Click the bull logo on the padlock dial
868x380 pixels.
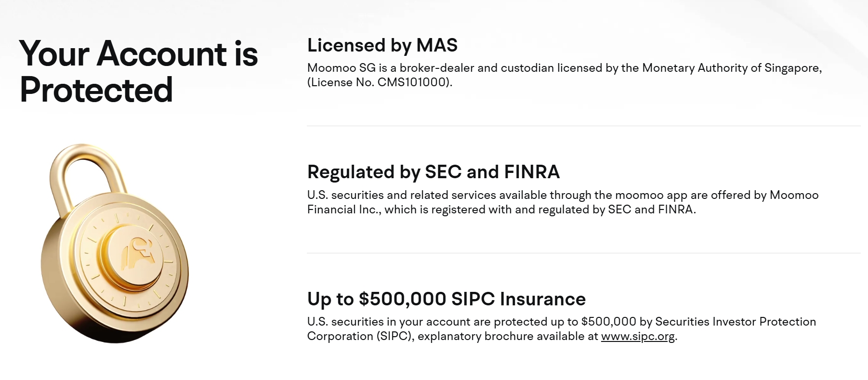tap(138, 251)
